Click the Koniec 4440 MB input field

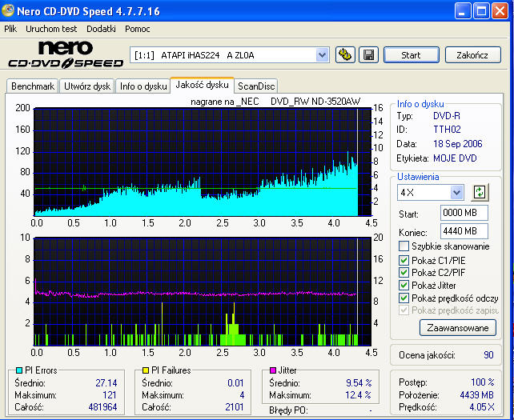point(464,231)
